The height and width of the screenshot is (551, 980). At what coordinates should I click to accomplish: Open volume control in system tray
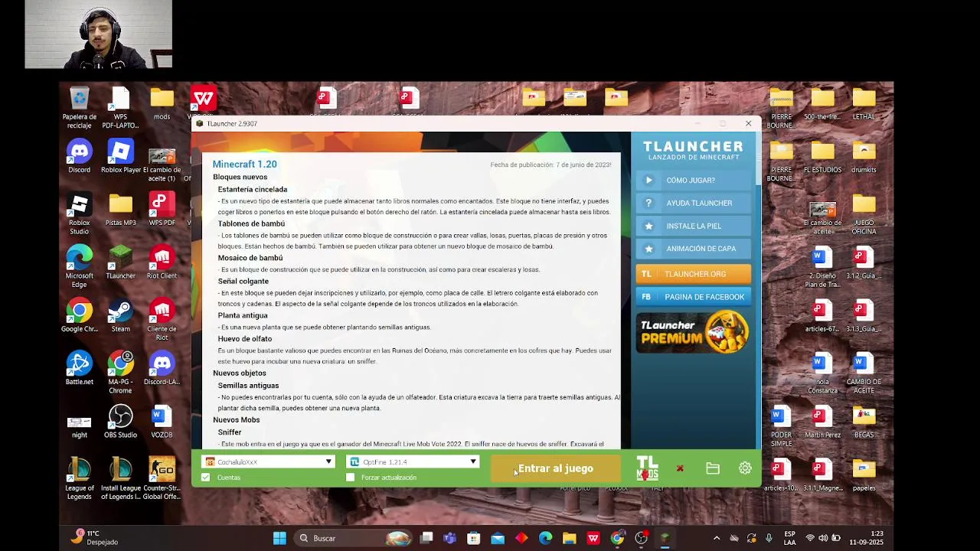tap(823, 539)
